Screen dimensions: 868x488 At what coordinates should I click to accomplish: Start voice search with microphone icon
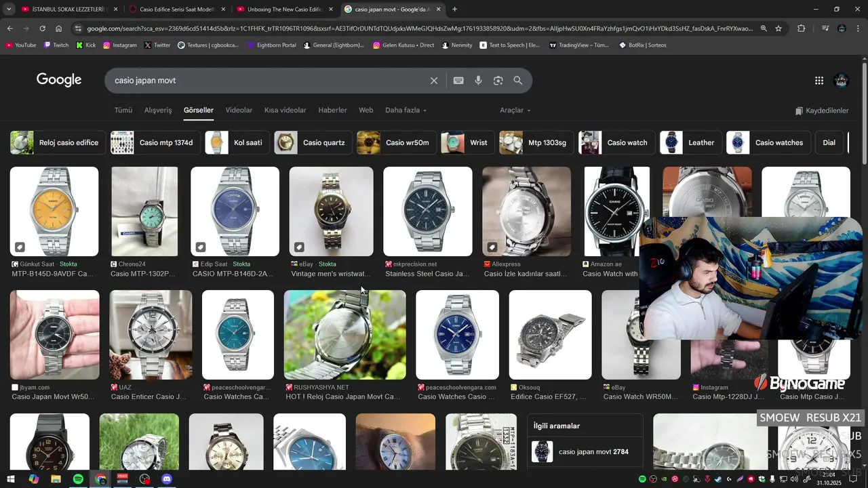[478, 81]
